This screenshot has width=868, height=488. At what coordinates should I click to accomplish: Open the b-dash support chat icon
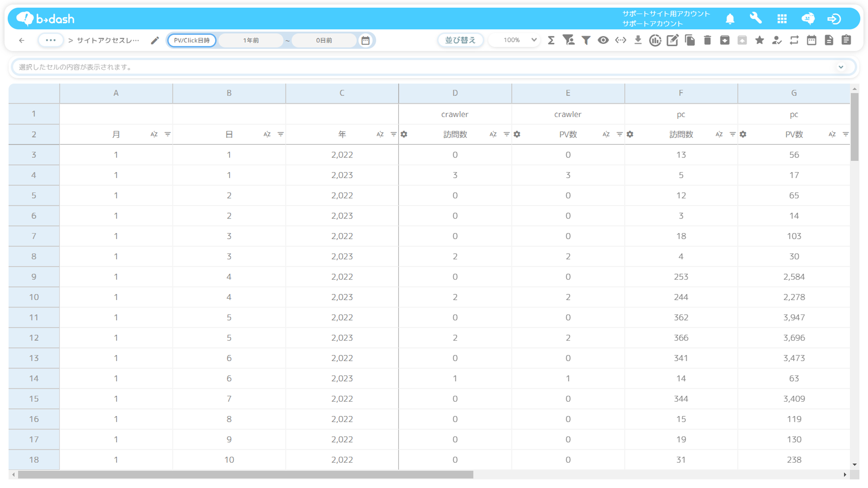(808, 18)
